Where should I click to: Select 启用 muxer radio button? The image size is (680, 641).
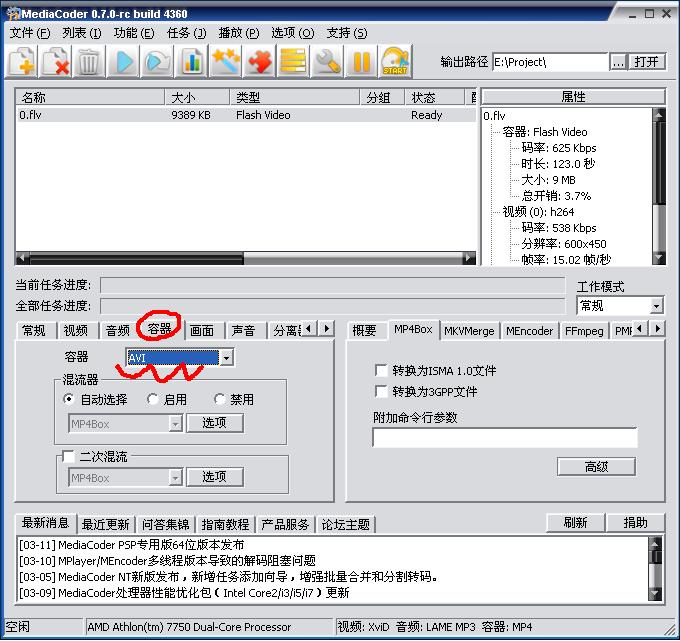click(152, 399)
